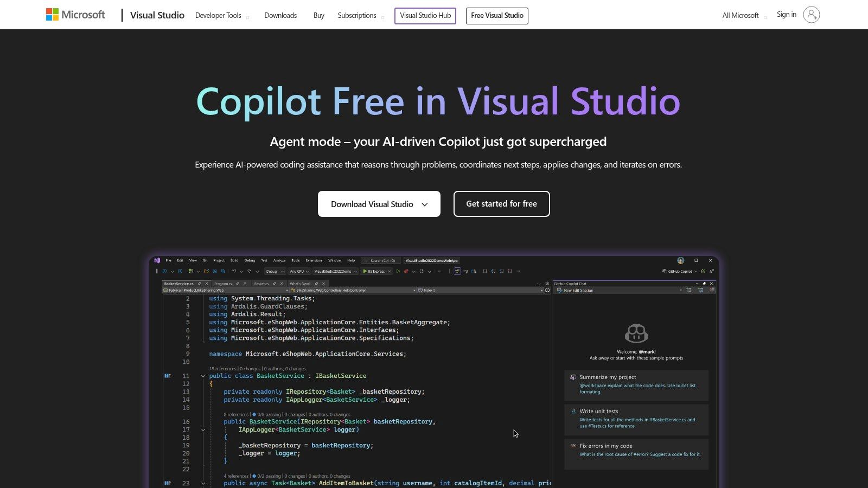The image size is (868, 488).
Task: Click the IIS Express run button
Action: coord(373,271)
